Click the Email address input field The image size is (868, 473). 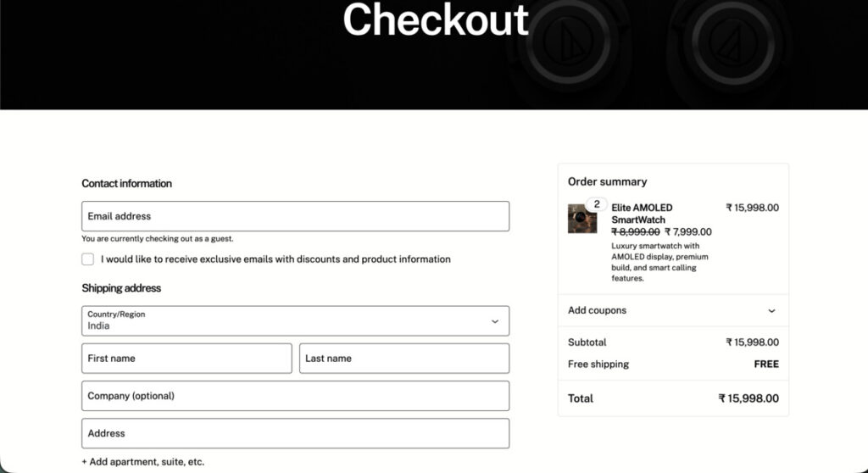pyautogui.click(x=295, y=216)
